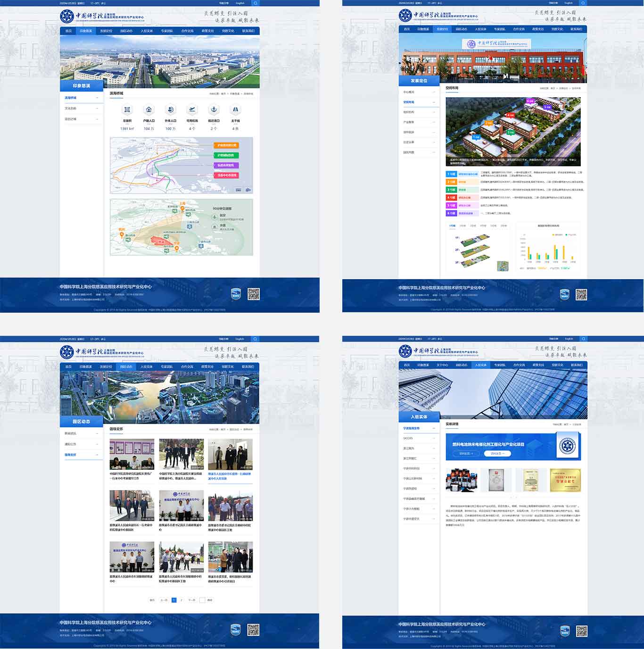The image size is (644, 649).
Task: Click the 主干线 road icon
Action: (235, 109)
